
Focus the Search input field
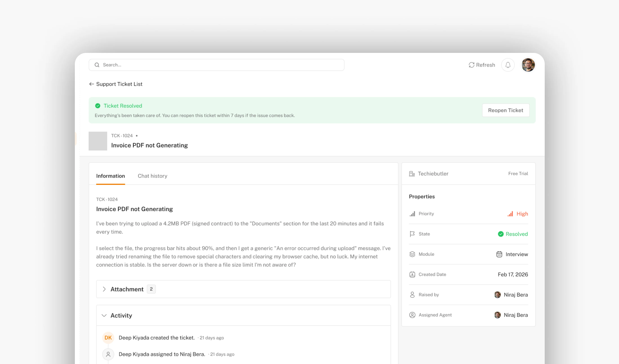216,65
